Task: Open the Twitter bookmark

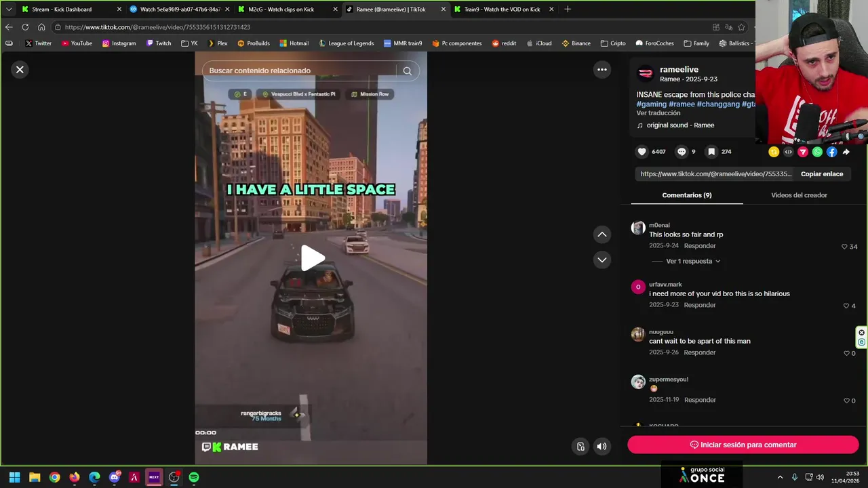Action: pos(38,43)
